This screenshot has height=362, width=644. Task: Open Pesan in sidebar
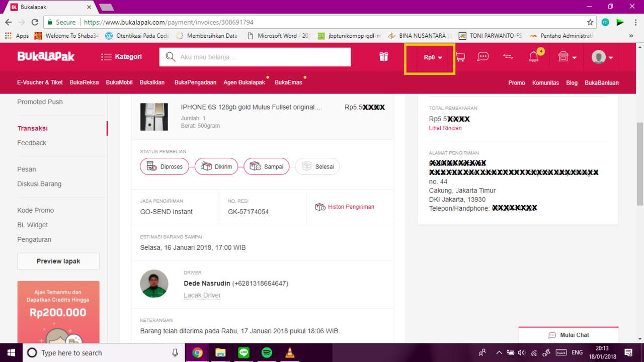point(27,169)
